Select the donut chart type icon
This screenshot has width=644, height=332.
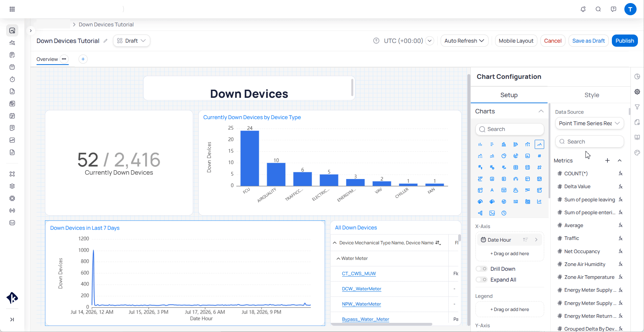click(515, 156)
